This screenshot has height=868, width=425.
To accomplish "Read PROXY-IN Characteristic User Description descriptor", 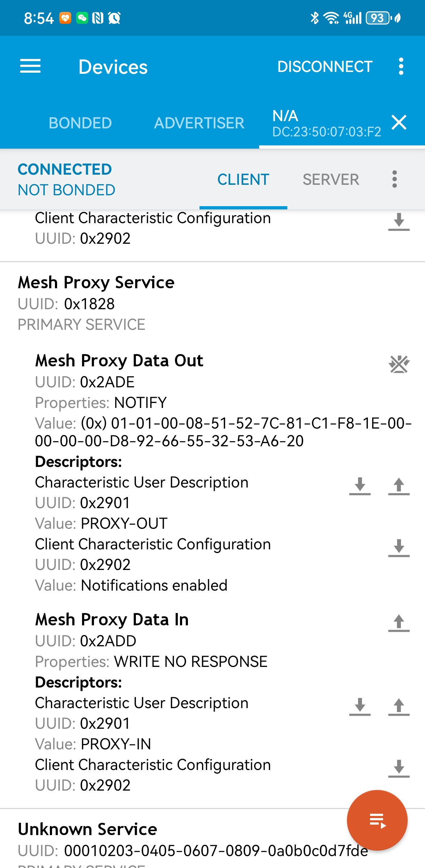I will [x=360, y=706].
